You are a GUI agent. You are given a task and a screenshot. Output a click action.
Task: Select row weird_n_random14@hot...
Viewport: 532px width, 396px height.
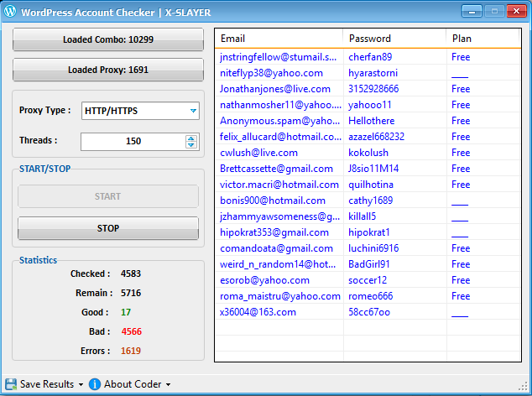368,264
